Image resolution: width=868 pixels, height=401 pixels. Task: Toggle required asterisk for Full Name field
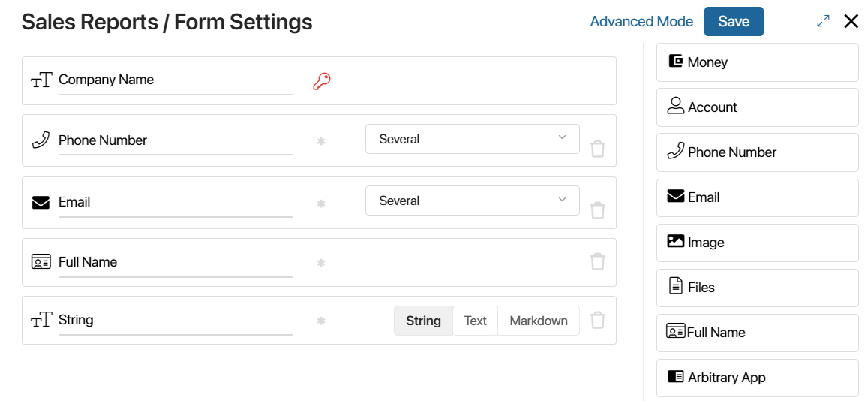click(320, 263)
